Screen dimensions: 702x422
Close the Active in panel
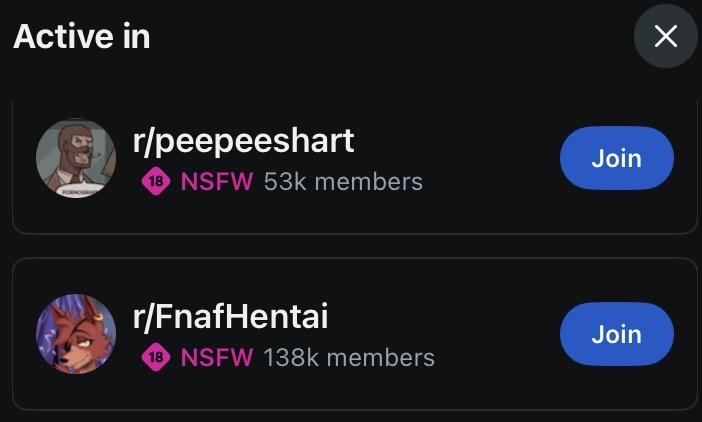click(x=665, y=37)
